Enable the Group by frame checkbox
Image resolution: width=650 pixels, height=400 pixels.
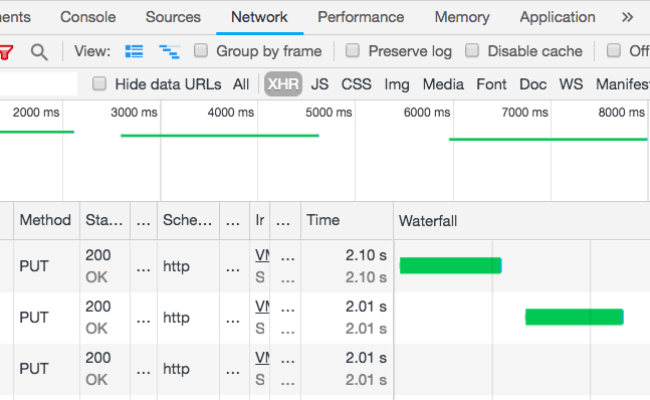(201, 51)
